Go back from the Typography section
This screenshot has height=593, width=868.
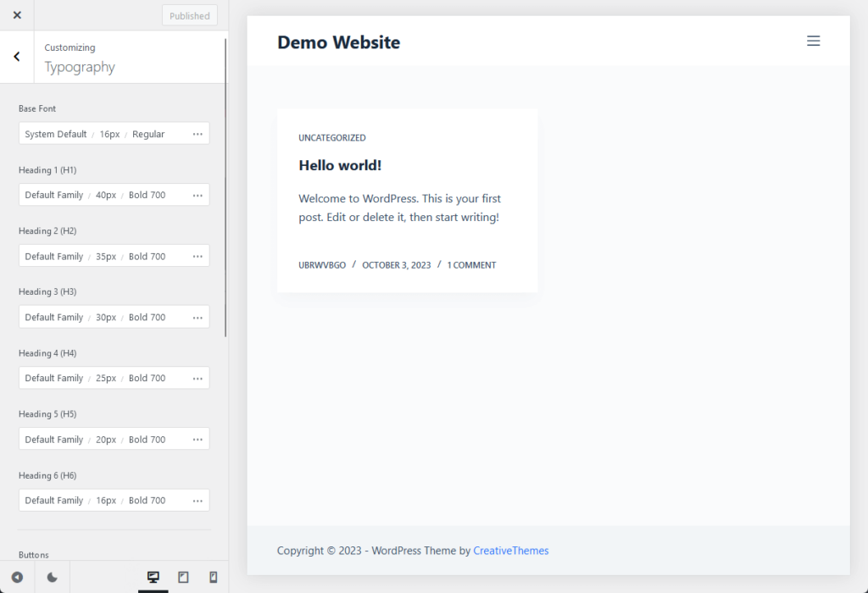click(x=17, y=57)
